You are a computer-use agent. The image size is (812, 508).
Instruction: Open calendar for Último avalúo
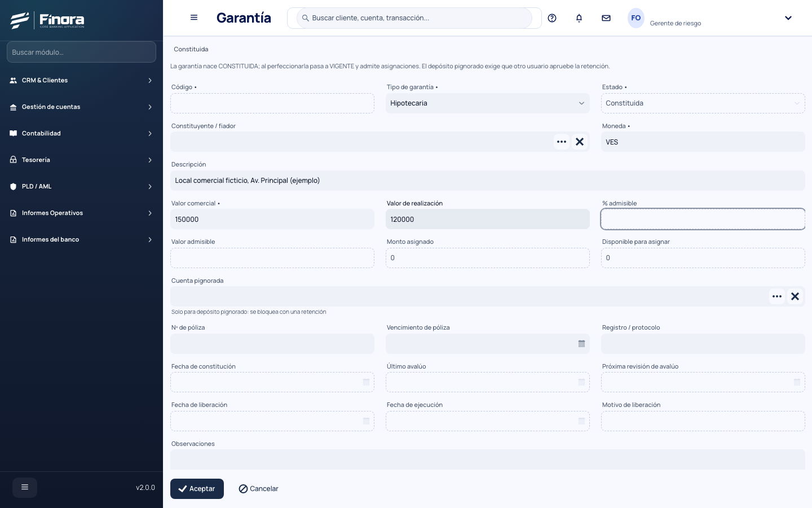(x=581, y=382)
